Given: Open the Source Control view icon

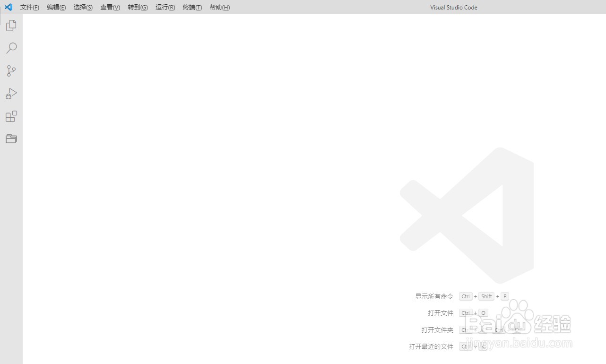Looking at the screenshot, I should pyautogui.click(x=11, y=71).
